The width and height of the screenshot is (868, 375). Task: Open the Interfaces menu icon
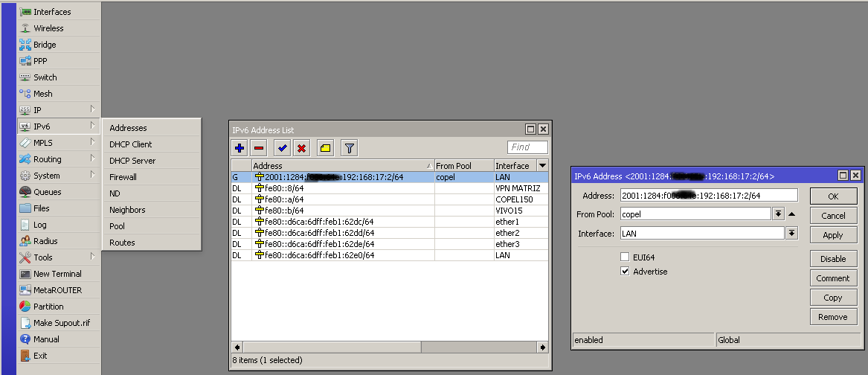click(x=25, y=12)
